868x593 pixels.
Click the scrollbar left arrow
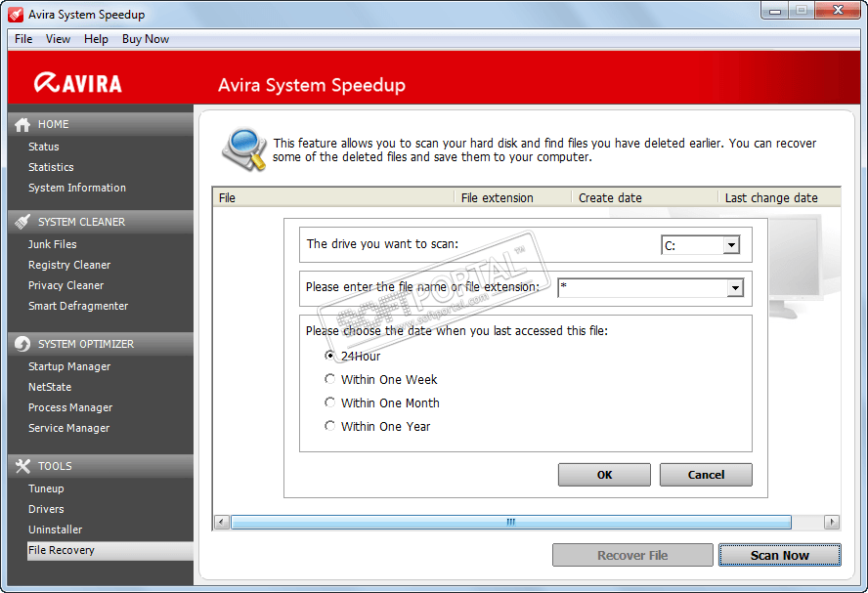(x=222, y=522)
